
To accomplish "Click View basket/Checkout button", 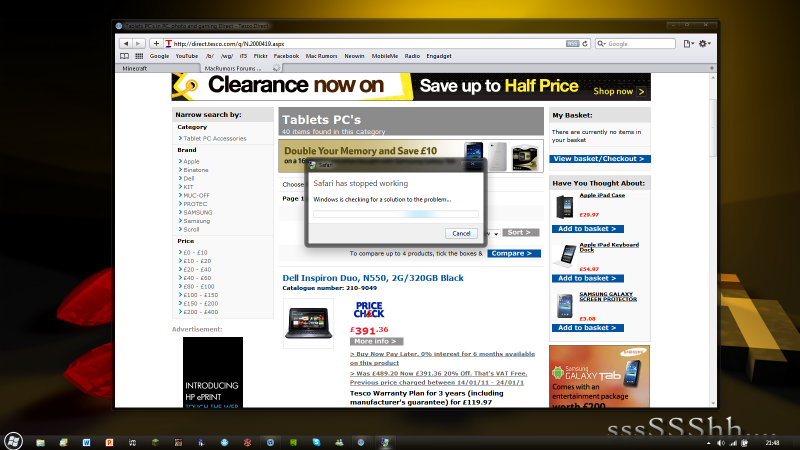I will (x=599, y=159).
